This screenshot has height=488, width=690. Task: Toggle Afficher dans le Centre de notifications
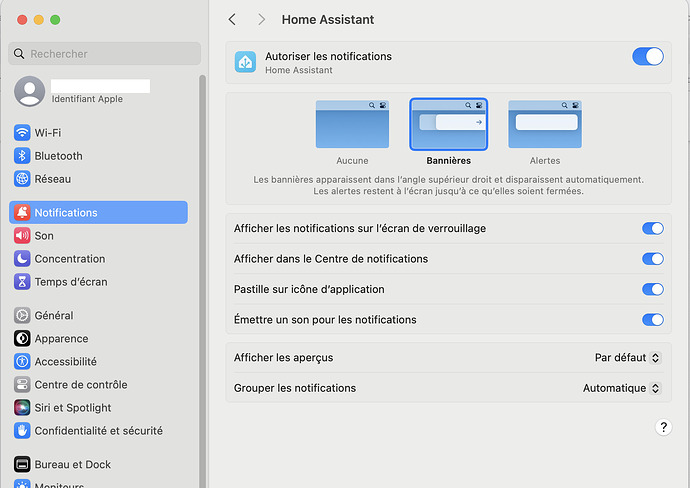[653, 259]
